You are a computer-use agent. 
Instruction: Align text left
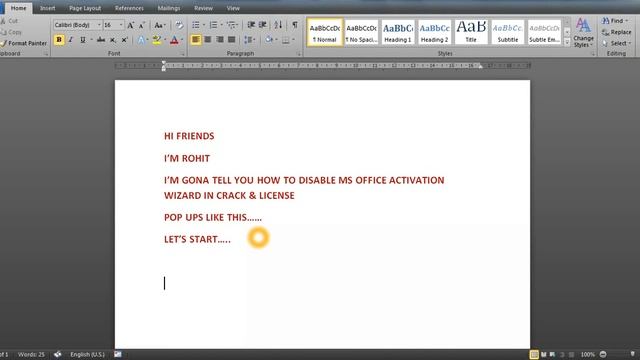click(x=196, y=40)
